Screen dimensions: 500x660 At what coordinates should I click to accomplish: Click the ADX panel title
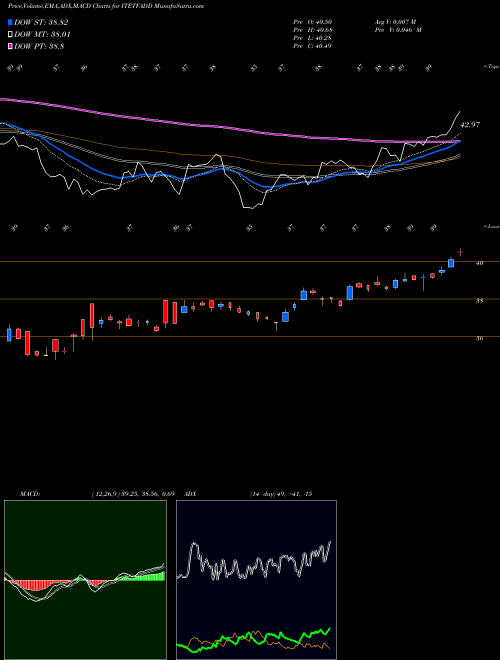[x=190, y=494]
